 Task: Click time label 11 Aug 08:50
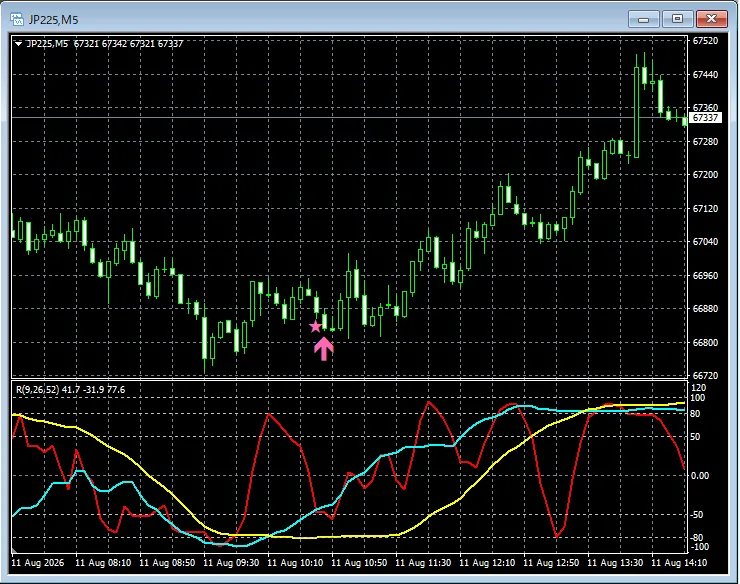pyautogui.click(x=167, y=563)
